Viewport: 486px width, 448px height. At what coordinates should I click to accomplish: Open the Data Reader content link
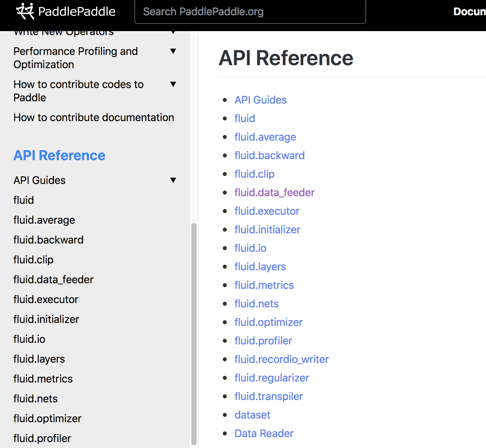pos(264,433)
